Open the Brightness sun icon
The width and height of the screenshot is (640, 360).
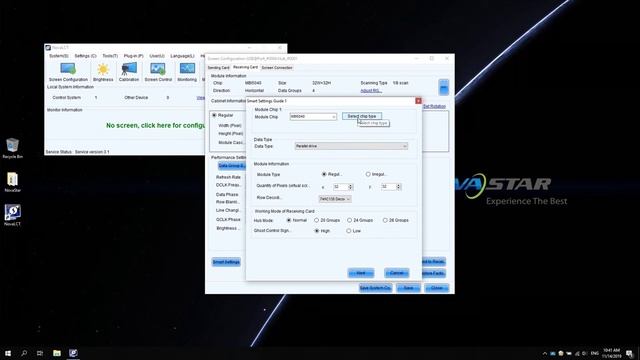tap(103, 72)
